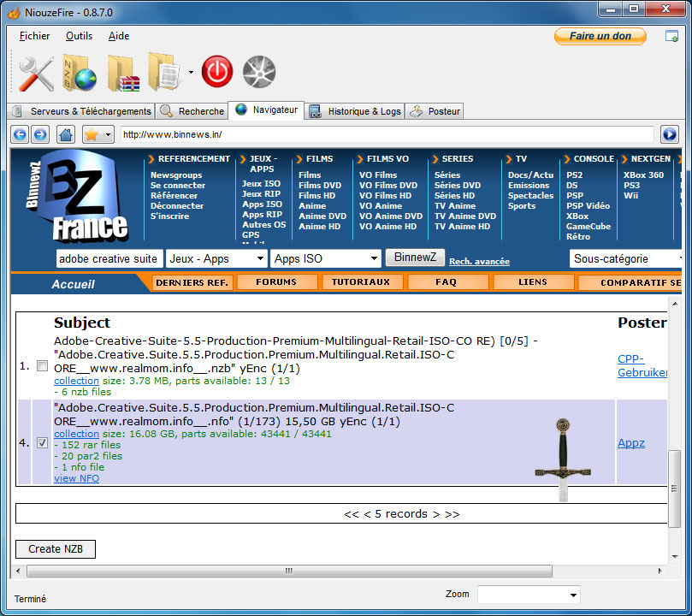Go to the next records page with >

point(436,514)
